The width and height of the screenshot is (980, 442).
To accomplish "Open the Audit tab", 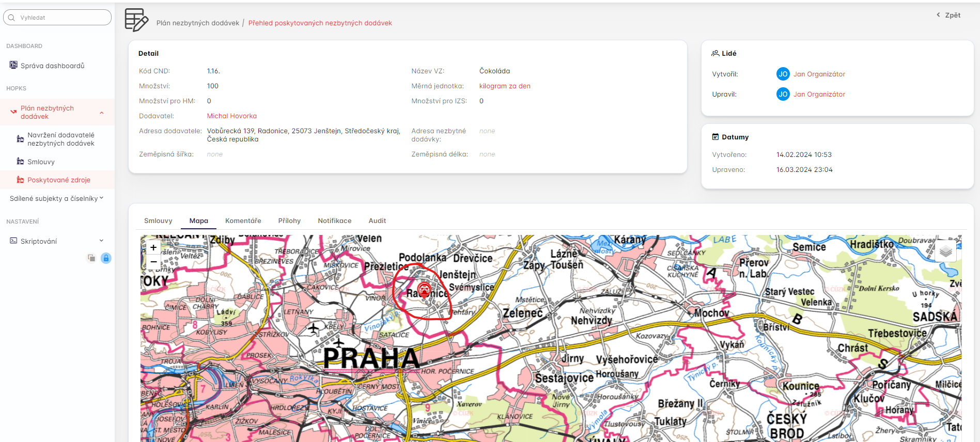I will 377,220.
